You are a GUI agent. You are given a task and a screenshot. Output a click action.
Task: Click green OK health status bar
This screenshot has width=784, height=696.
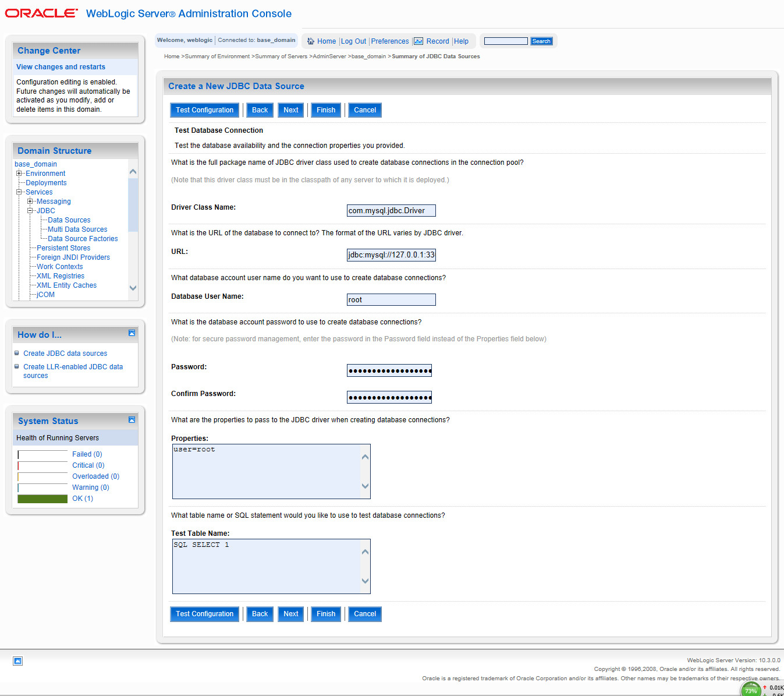[x=42, y=499]
